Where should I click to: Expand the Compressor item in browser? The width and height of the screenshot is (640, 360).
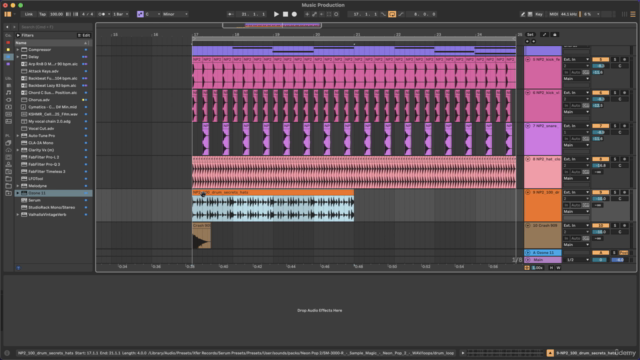[18, 50]
